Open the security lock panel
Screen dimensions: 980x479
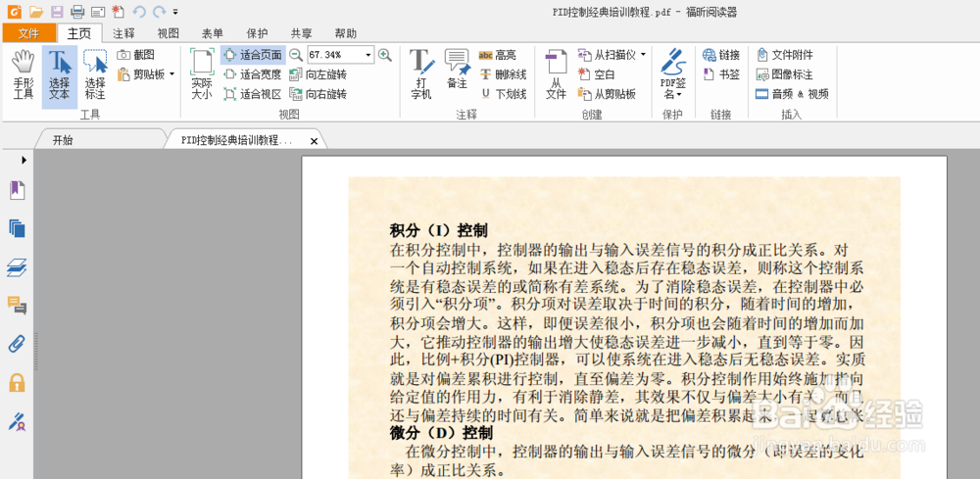[x=17, y=382]
